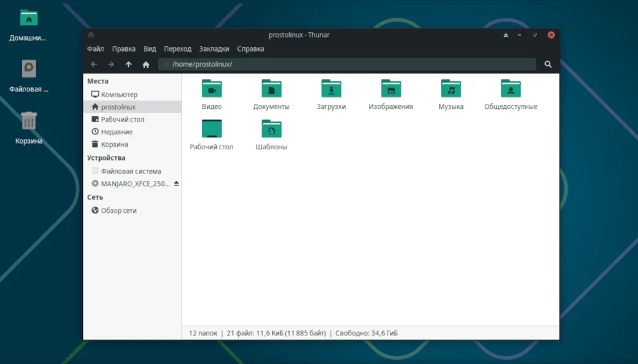Open the Общедоступные folder
The image size is (638, 364).
511,94
